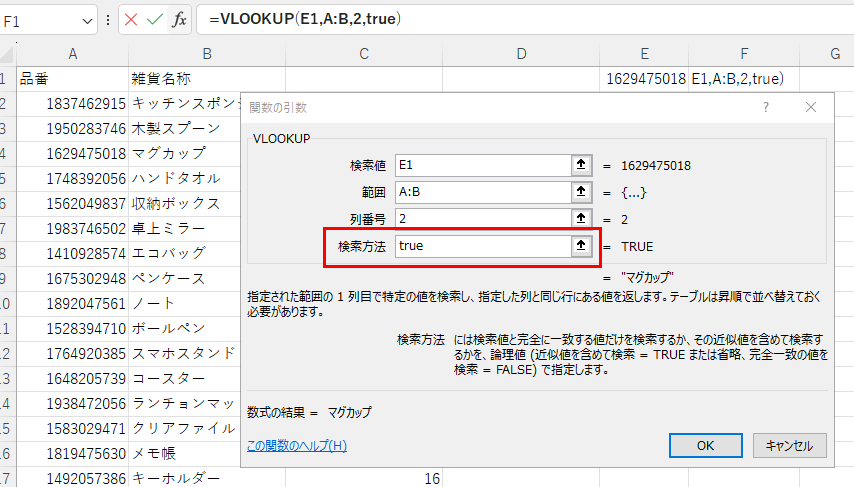Viewport: 854px width, 487px height.
Task: Click the dialog help question mark
Action: [x=766, y=107]
